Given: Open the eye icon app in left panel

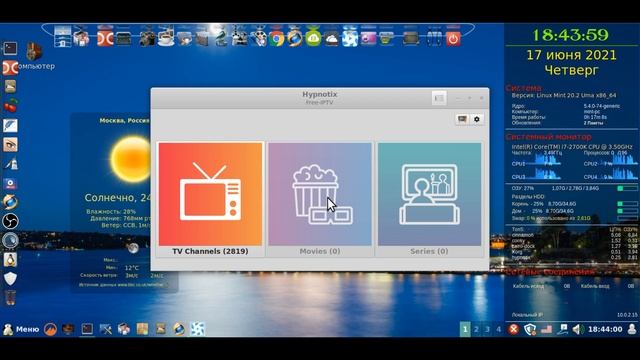Looking at the screenshot, I should click(10, 144).
